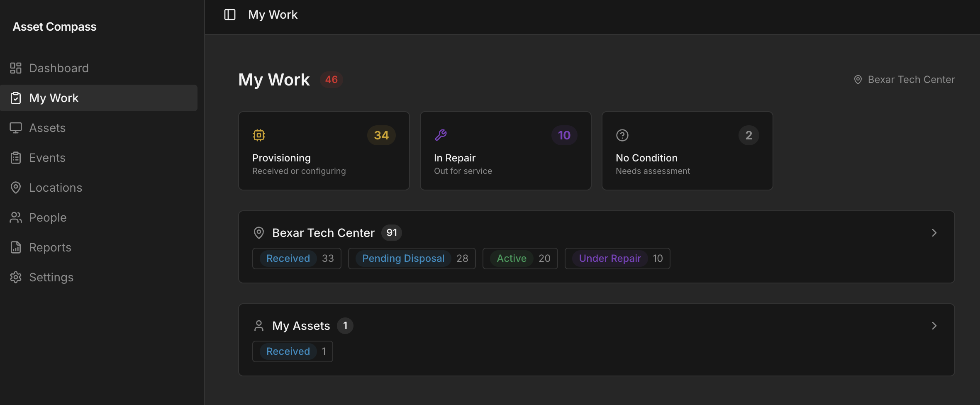Viewport: 980px width, 405px height.
Task: Click the 'Needs assessment' subtitle
Action: tap(653, 171)
